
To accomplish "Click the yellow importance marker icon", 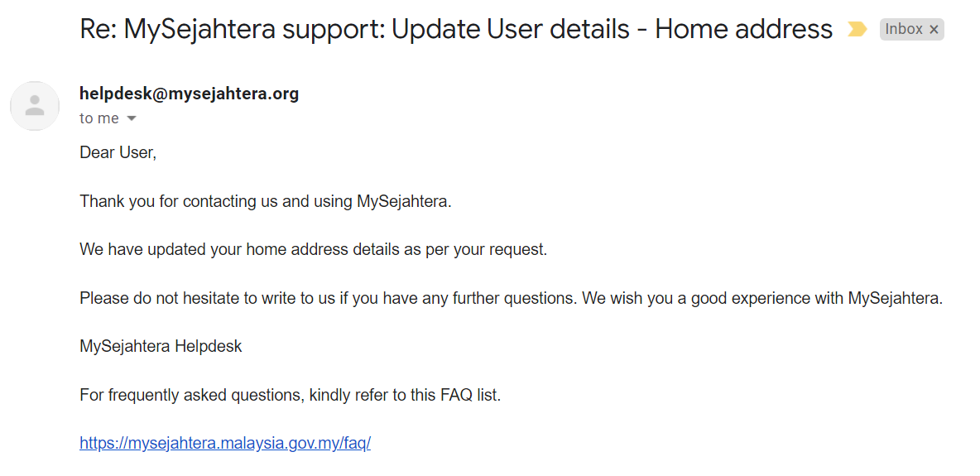I will [x=857, y=30].
